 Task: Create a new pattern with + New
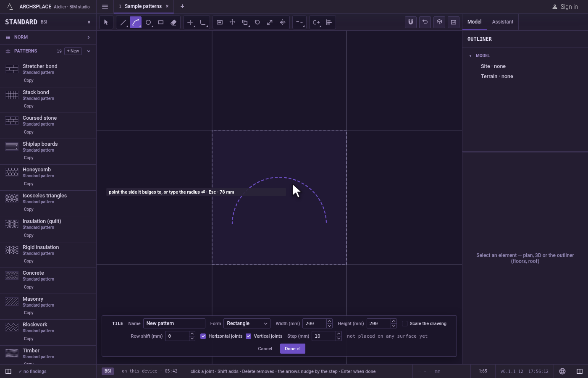73,51
